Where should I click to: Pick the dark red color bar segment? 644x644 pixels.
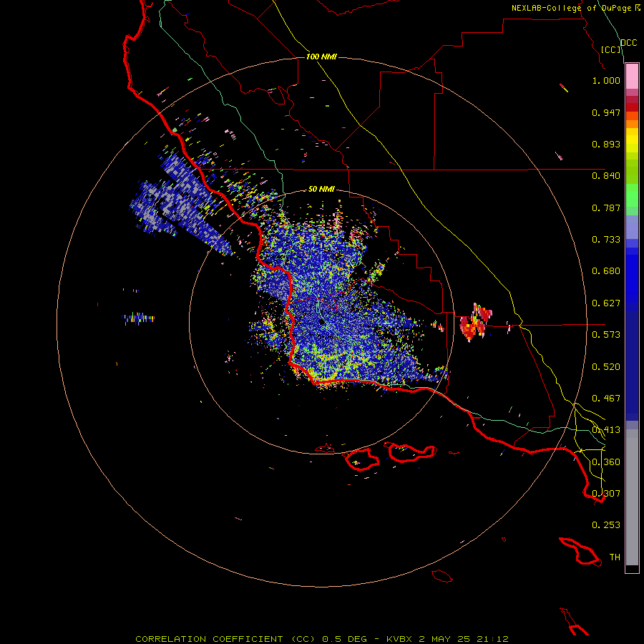pos(632,107)
